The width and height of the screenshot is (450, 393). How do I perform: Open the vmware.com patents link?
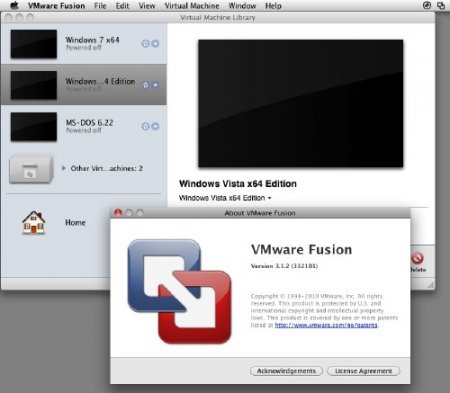click(326, 325)
